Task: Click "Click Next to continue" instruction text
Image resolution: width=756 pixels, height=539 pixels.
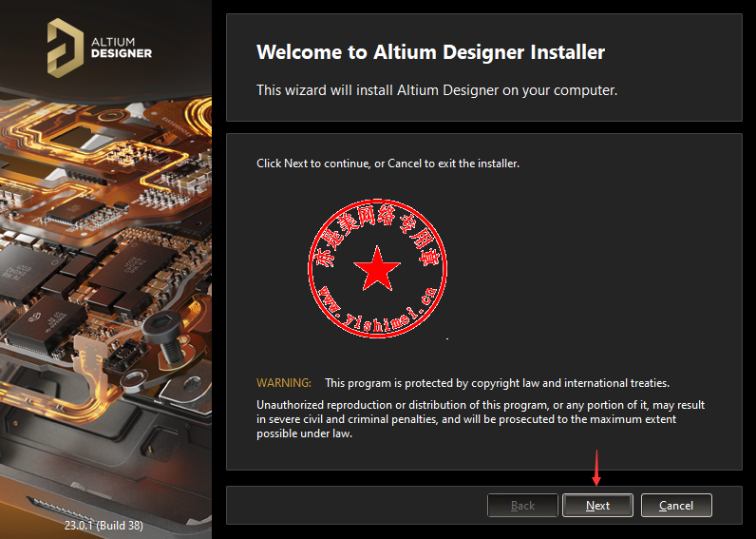Action: [387, 164]
